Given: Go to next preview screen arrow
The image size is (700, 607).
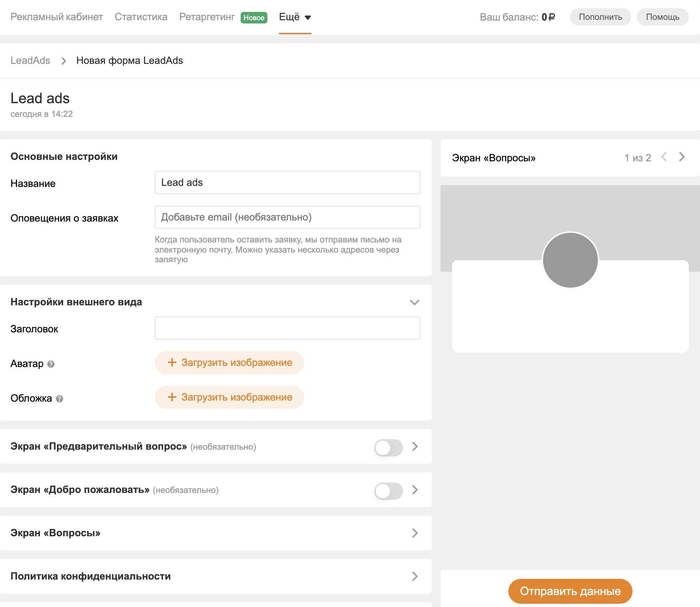Looking at the screenshot, I should pyautogui.click(x=682, y=157).
